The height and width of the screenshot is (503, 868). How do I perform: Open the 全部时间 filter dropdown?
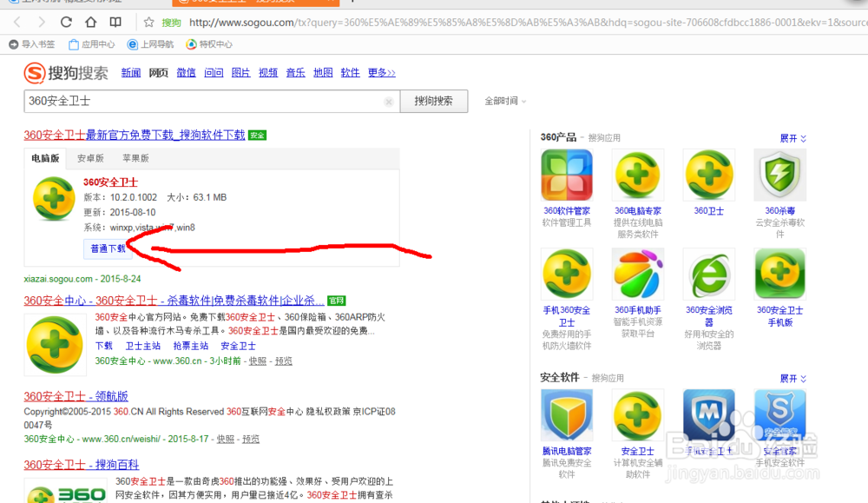tap(505, 102)
